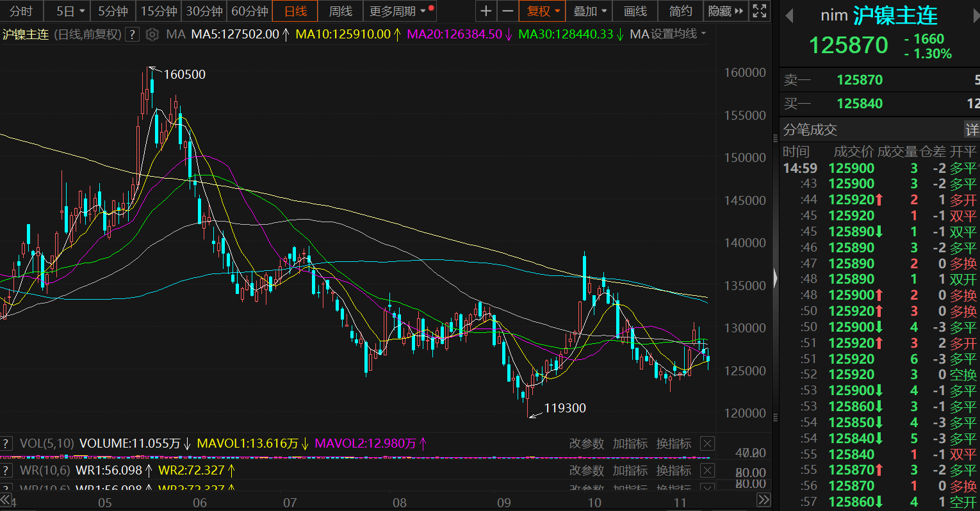
Task: Open the 复权 dropdown
Action: pyautogui.click(x=543, y=11)
